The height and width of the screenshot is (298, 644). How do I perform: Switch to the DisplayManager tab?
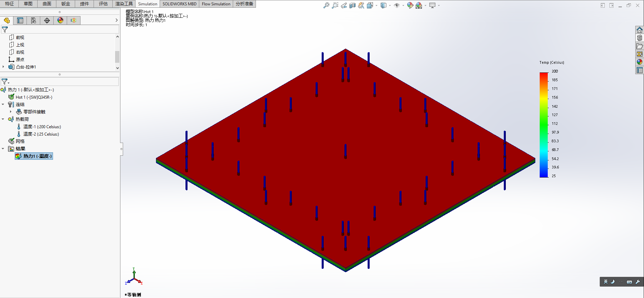click(x=60, y=20)
